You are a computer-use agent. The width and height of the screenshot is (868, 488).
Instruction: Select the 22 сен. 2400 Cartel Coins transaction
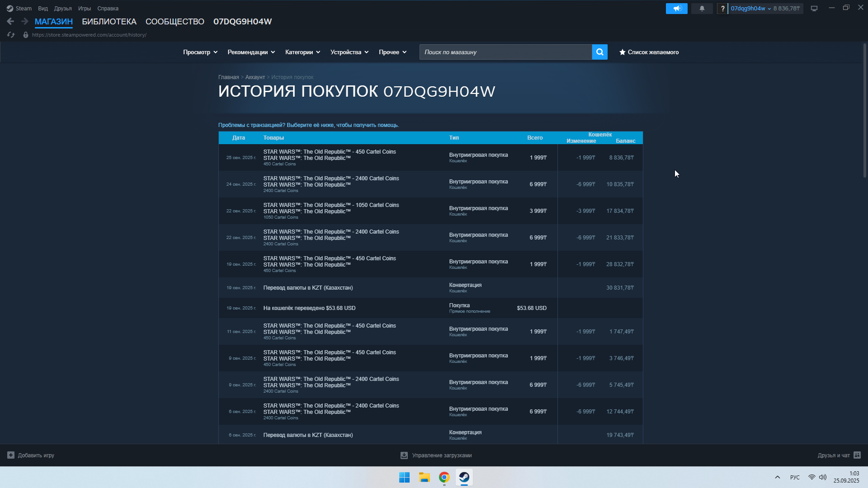[x=430, y=238]
